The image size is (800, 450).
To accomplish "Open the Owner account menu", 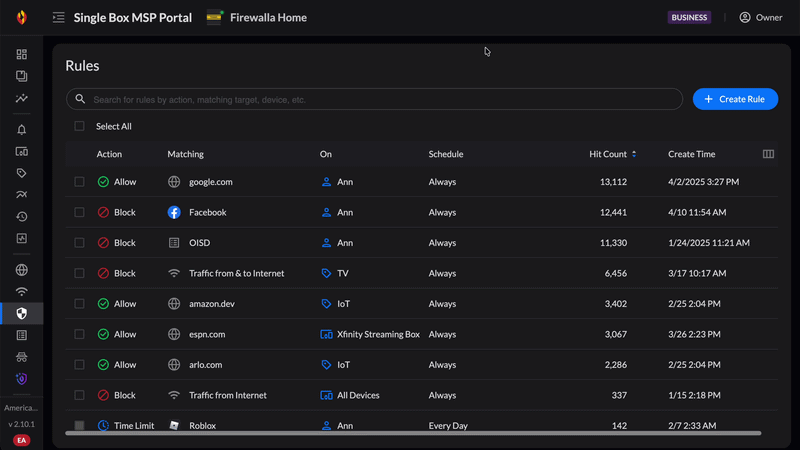I will 760,18.
